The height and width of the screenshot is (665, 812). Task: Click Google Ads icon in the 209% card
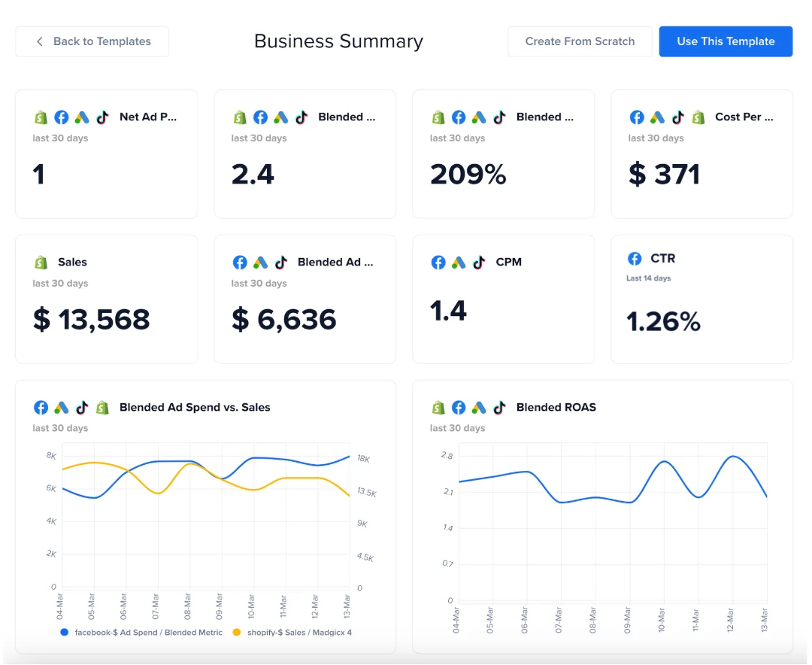pos(479,117)
